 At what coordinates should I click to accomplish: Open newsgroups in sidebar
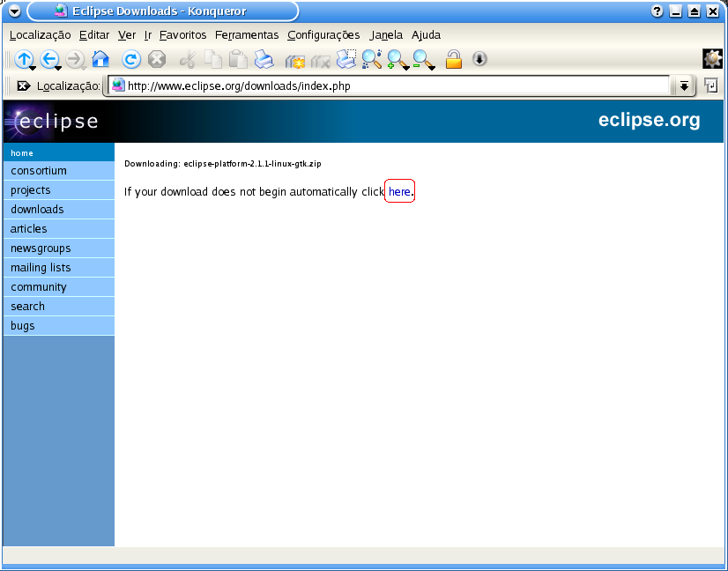pyautogui.click(x=58, y=248)
